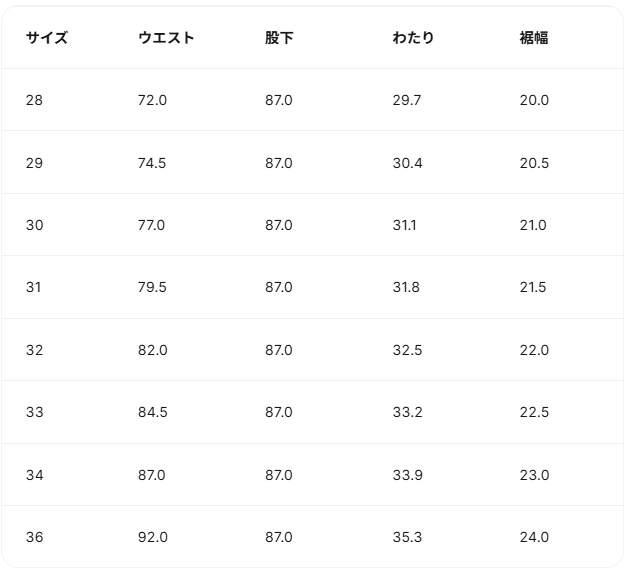This screenshot has height=570, width=626.
Task: Select the size 28 row label
Action: click(35, 100)
